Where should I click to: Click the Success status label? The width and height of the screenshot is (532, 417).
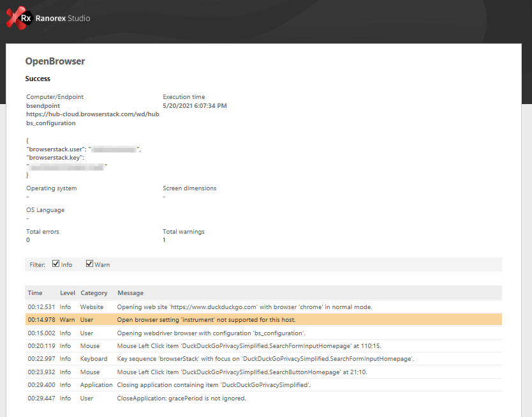pyautogui.click(x=38, y=79)
